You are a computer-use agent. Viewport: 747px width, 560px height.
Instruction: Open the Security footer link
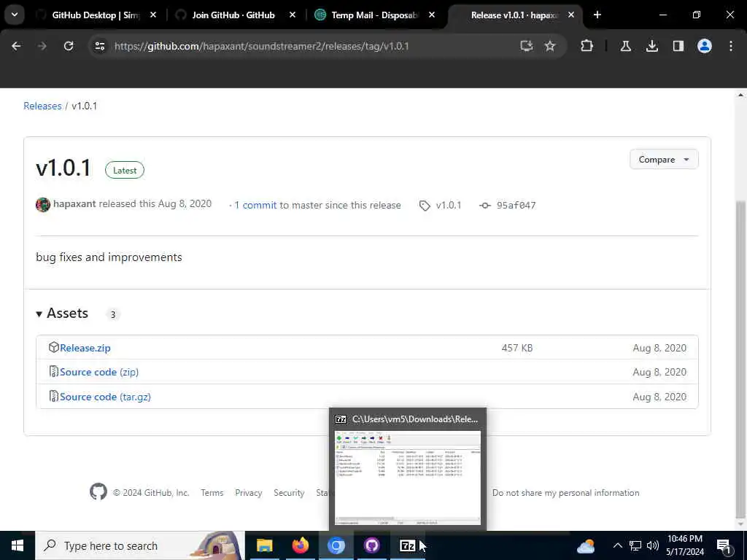click(x=289, y=493)
